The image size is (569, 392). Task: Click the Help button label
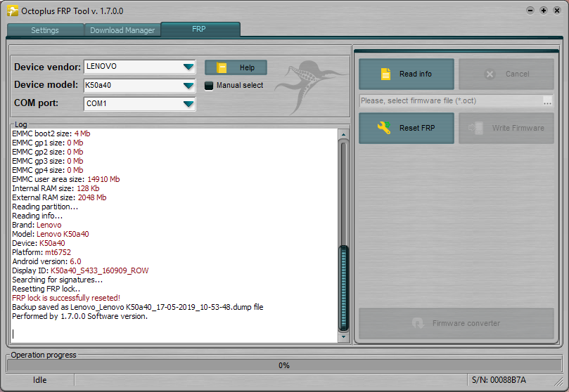tap(247, 67)
